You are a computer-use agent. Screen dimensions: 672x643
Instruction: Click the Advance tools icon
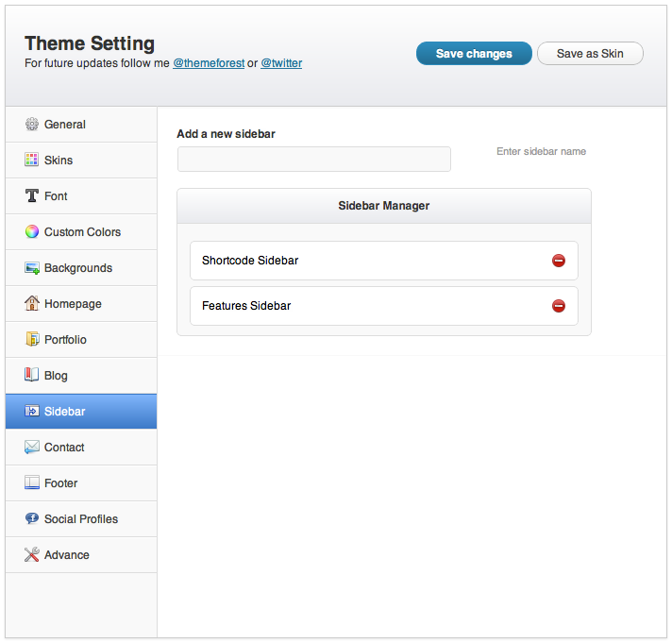tap(32, 554)
